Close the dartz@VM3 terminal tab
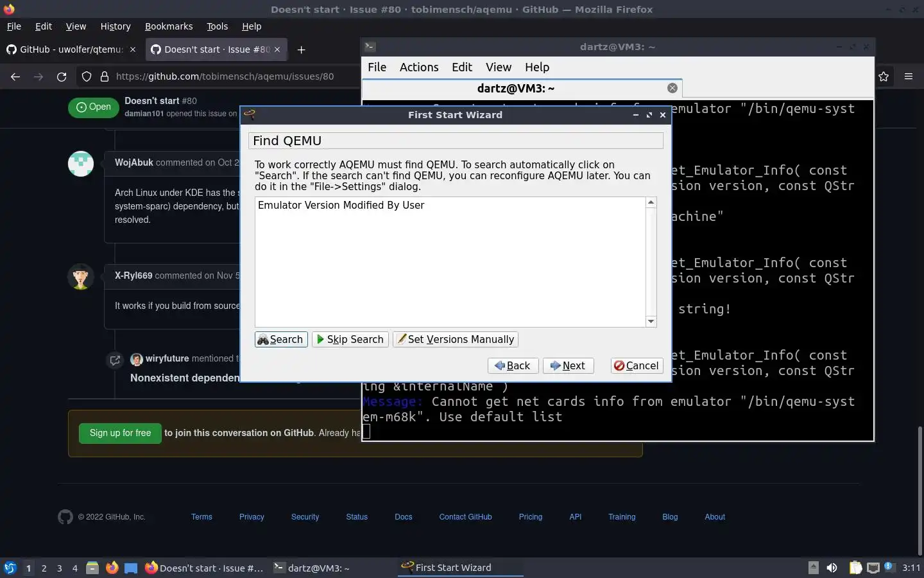Image resolution: width=924 pixels, height=578 pixels. [672, 89]
